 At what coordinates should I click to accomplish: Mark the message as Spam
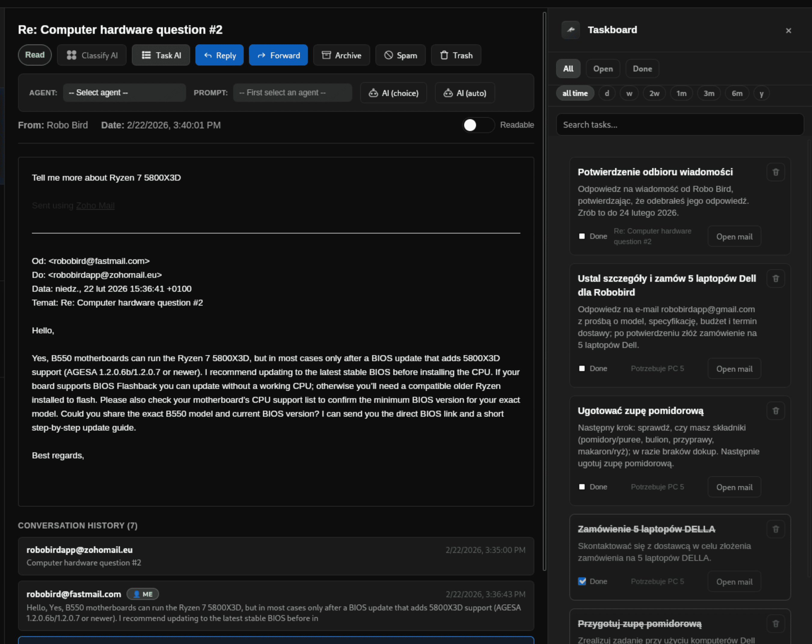pyautogui.click(x=400, y=55)
